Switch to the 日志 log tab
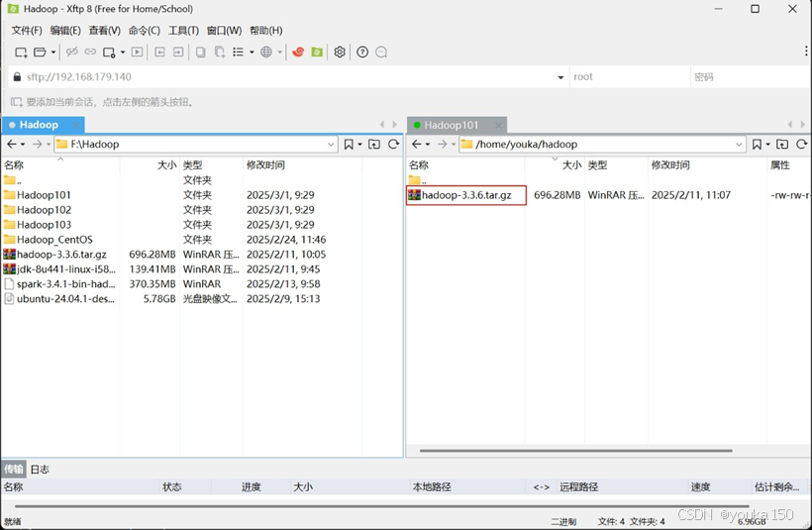This screenshot has width=812, height=530. pyautogui.click(x=40, y=470)
